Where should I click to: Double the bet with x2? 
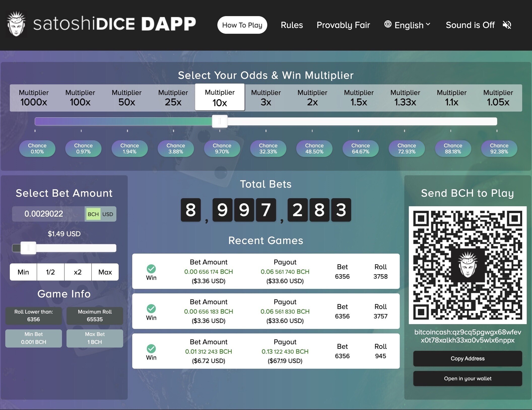click(78, 272)
